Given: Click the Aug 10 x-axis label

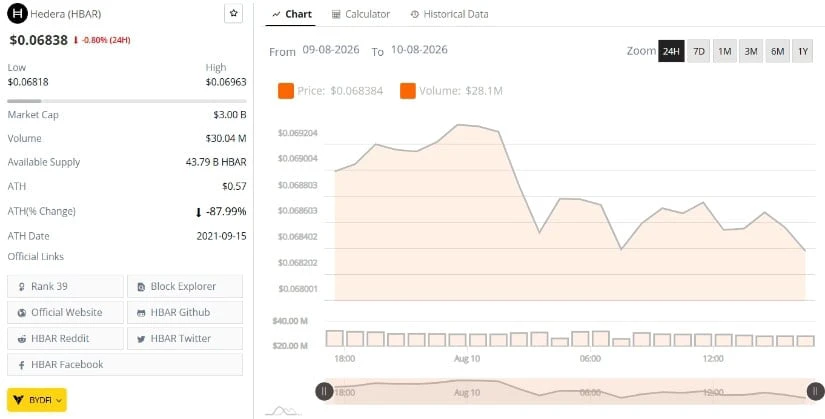Looking at the screenshot, I should 467,358.
